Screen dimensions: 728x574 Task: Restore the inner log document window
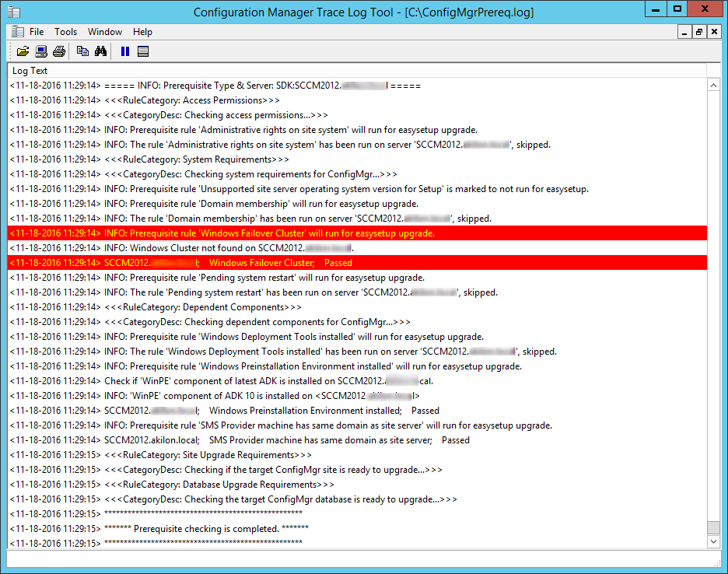[699, 32]
